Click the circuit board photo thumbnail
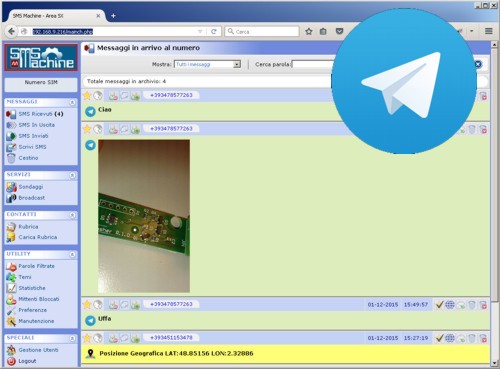Viewport: 500px width, 369px height. pyautogui.click(x=144, y=216)
